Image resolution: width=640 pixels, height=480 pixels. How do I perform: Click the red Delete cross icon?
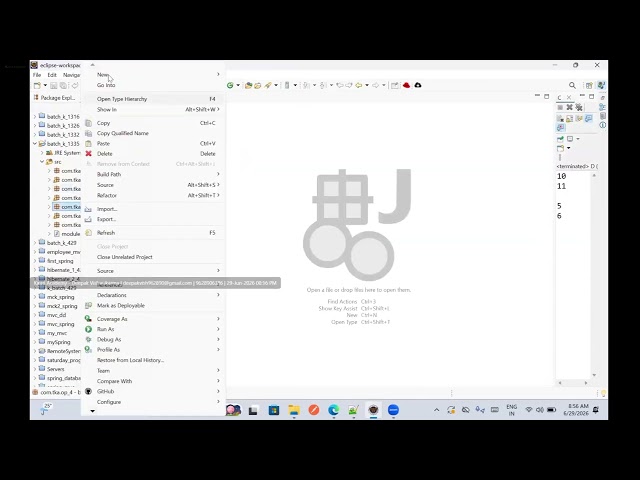tap(88, 153)
